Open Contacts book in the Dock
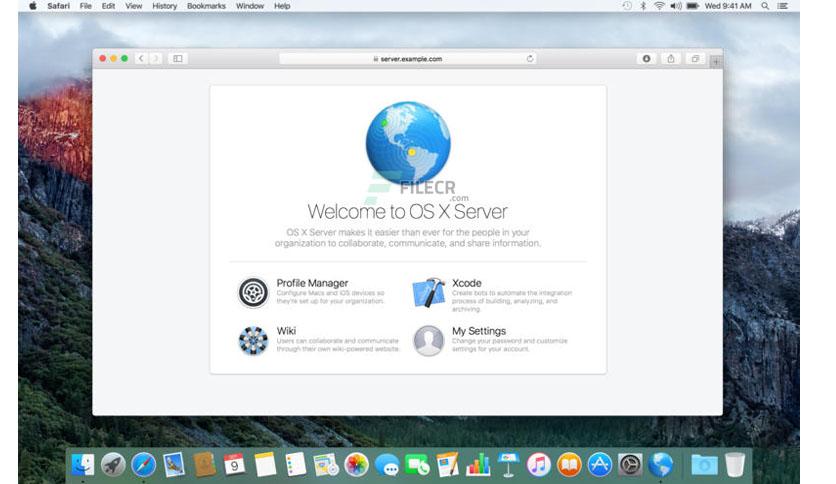Screen dimensions: 836x484 pos(204,465)
